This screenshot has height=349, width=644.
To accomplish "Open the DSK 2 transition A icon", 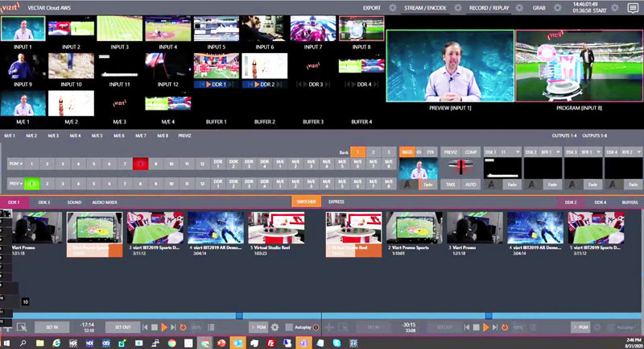I will click(531, 185).
